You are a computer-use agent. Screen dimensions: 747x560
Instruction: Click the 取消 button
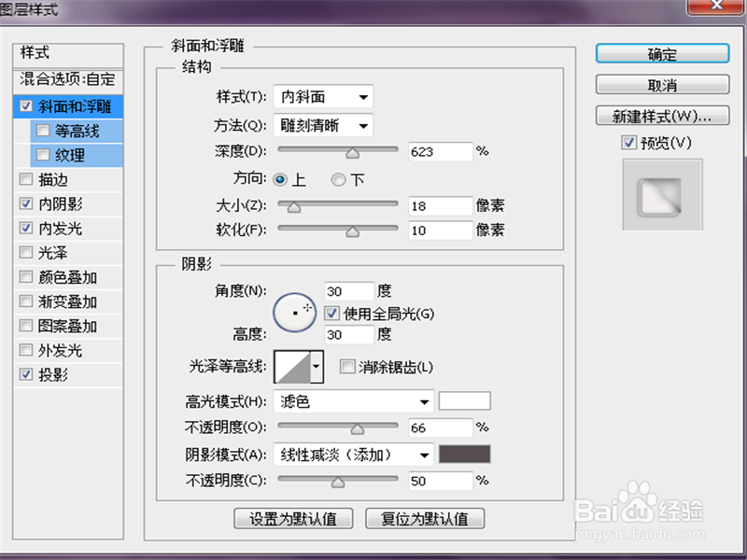click(662, 85)
